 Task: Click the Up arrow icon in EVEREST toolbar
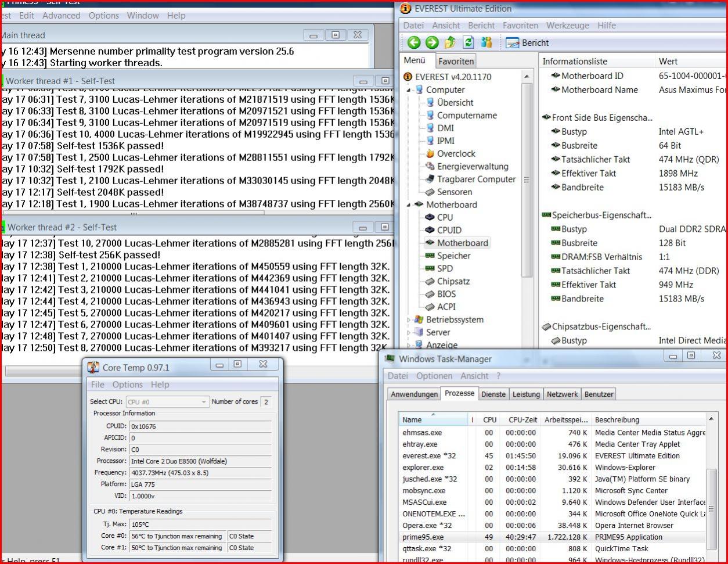tap(450, 42)
